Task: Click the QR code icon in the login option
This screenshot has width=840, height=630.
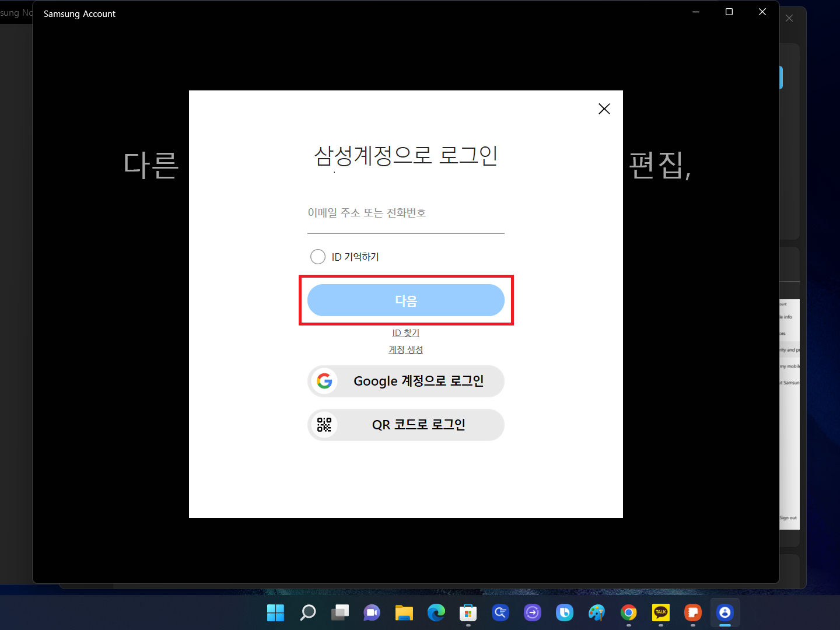Action: point(325,425)
